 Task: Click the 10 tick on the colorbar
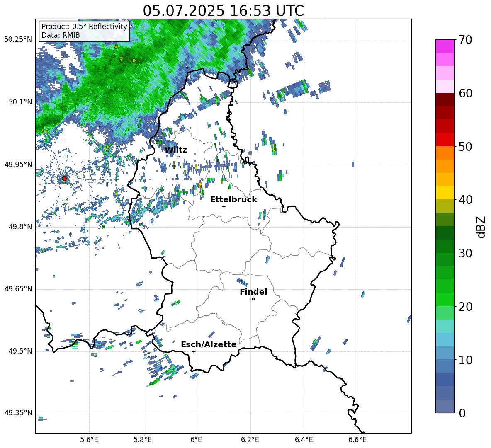465,360
